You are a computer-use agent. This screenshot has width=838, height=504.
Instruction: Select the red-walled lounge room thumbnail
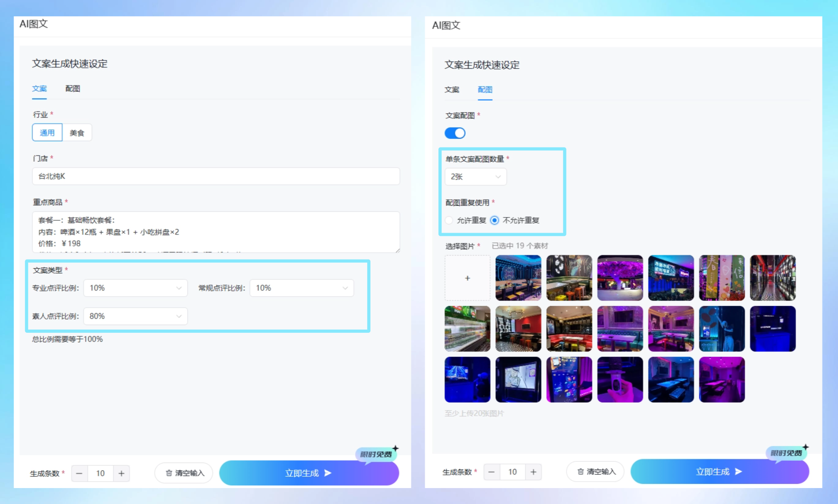[518, 329]
